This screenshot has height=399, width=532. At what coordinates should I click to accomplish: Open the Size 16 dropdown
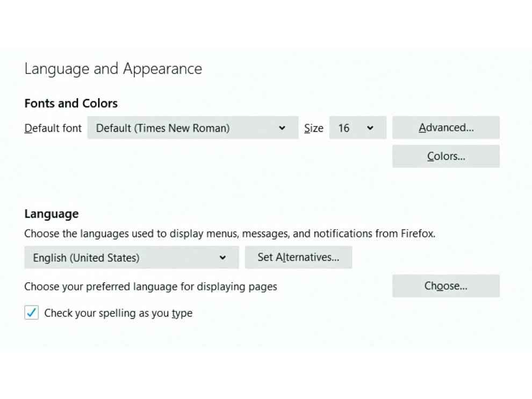(357, 127)
